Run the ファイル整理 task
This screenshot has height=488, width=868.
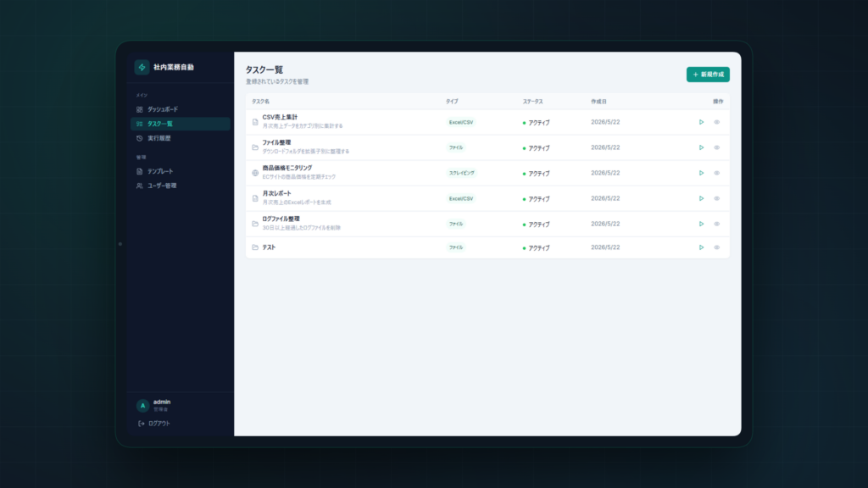click(701, 147)
